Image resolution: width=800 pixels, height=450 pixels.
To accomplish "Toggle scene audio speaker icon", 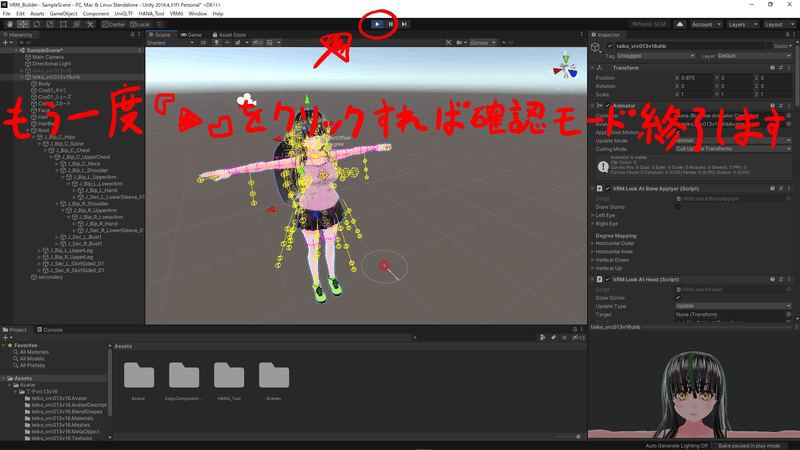I will pos(227,42).
